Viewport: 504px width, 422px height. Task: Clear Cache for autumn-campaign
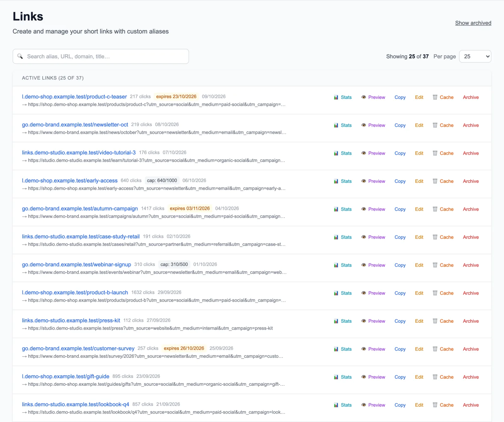point(443,209)
